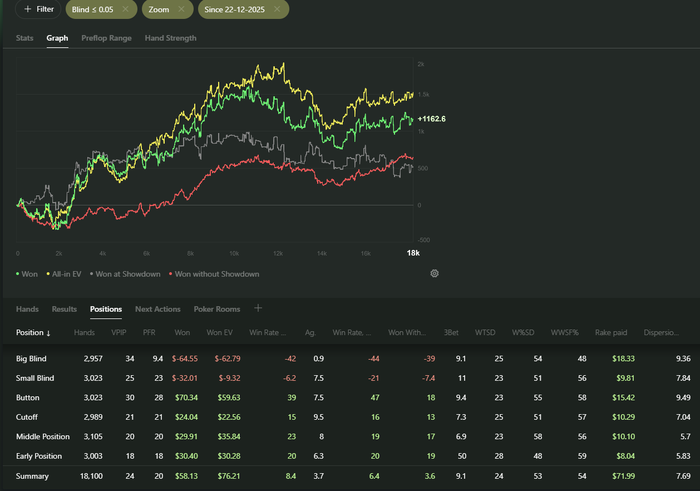Remove the Zoom filter chip

point(181,9)
